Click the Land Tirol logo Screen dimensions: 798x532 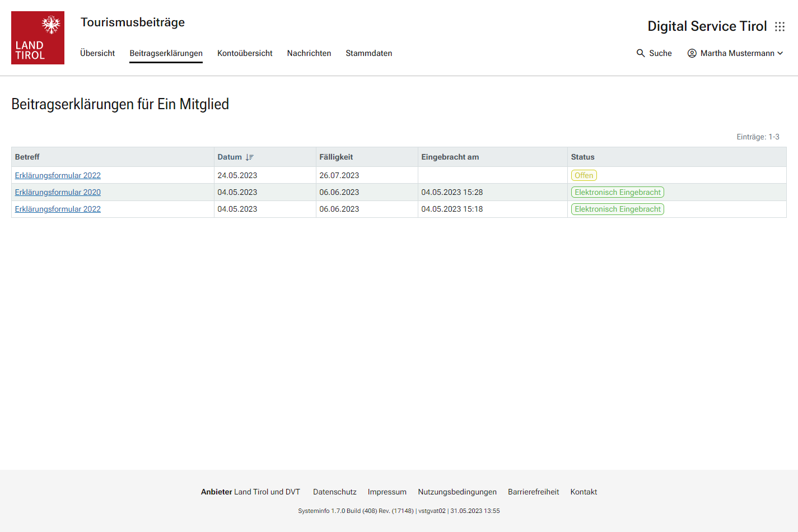[38, 38]
